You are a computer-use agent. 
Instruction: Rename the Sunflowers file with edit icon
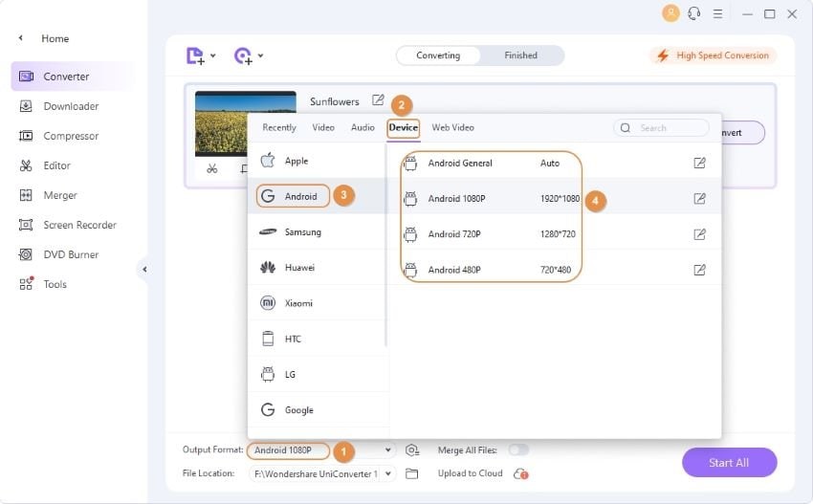tap(378, 100)
